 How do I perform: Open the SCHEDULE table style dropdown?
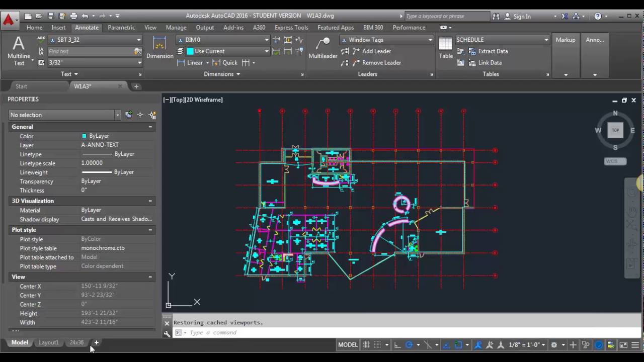[x=502, y=40]
